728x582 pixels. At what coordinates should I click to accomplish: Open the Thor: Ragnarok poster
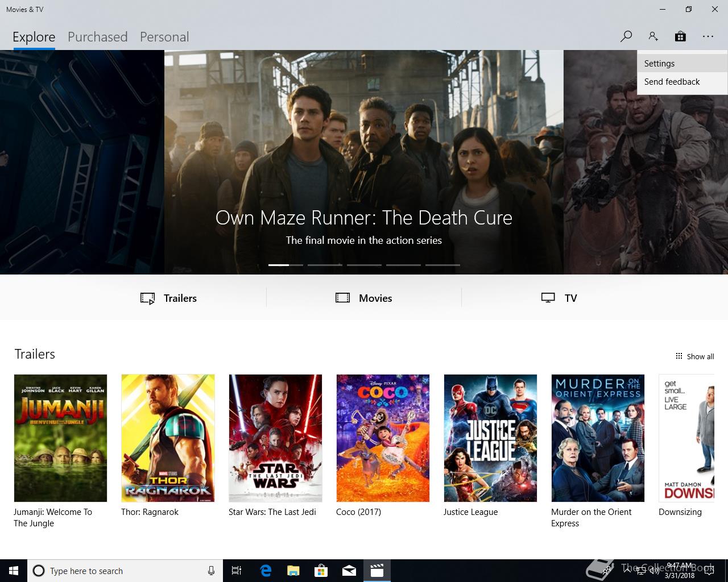[x=168, y=438]
